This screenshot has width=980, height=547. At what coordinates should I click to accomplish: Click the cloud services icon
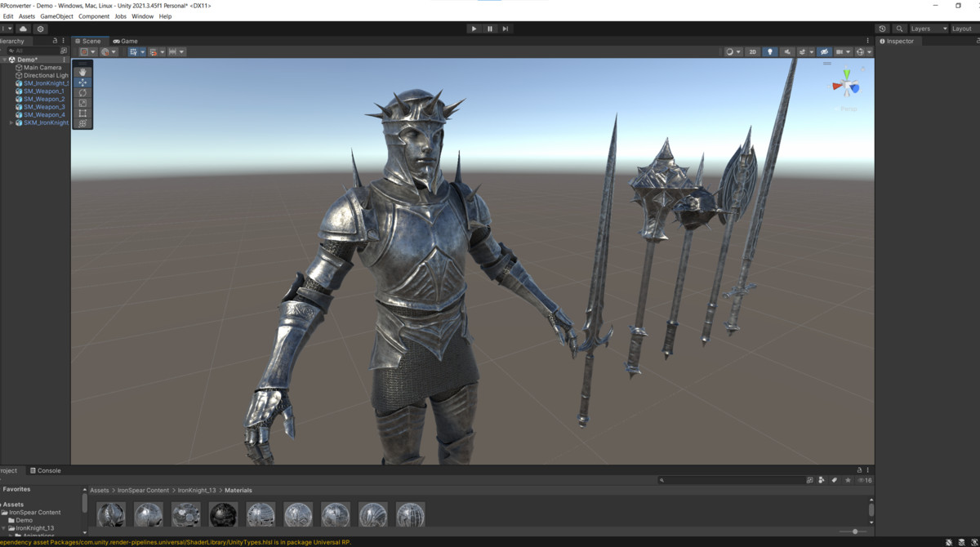click(x=23, y=29)
